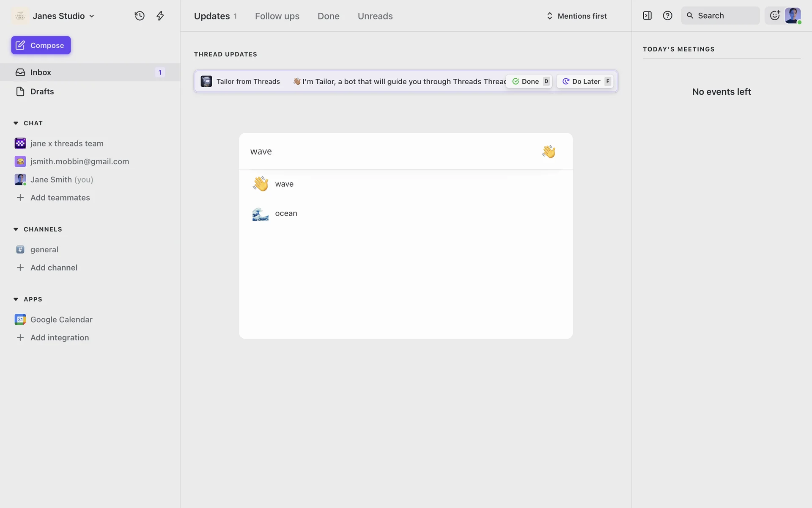
Task: Open the Janes Studio workspace dropdown
Action: [63, 16]
